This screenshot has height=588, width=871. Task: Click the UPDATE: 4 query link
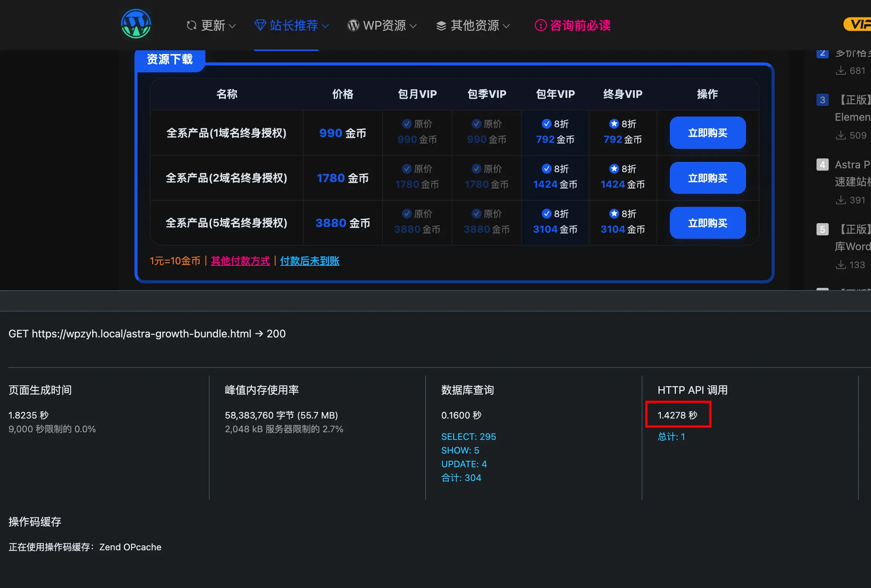pyautogui.click(x=464, y=464)
